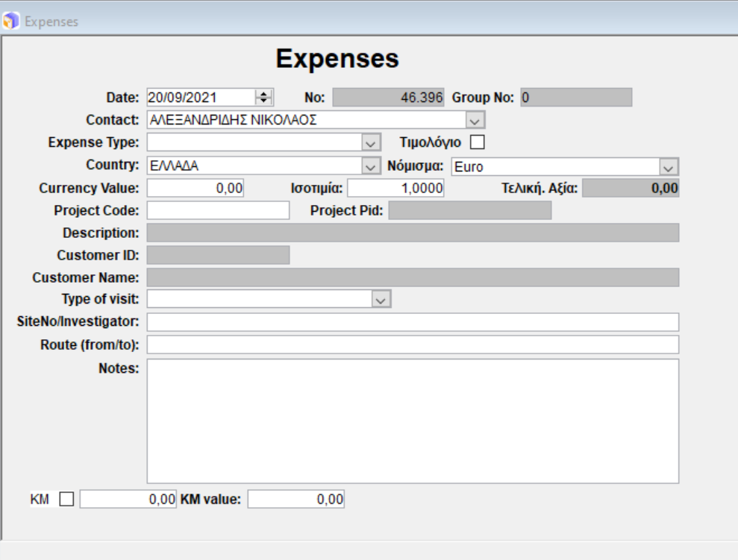The height and width of the screenshot is (560, 738).
Task: Click the SiteNo/Investigator field
Action: click(412, 322)
